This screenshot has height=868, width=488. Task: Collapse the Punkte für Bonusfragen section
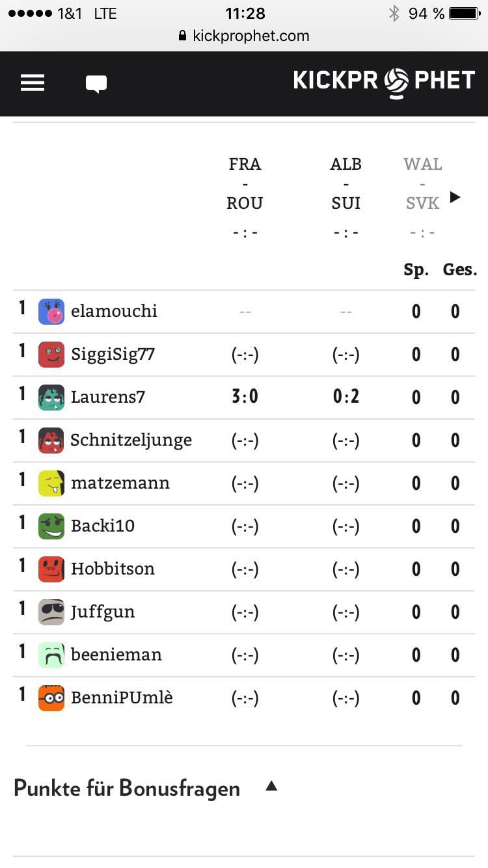[x=272, y=787]
